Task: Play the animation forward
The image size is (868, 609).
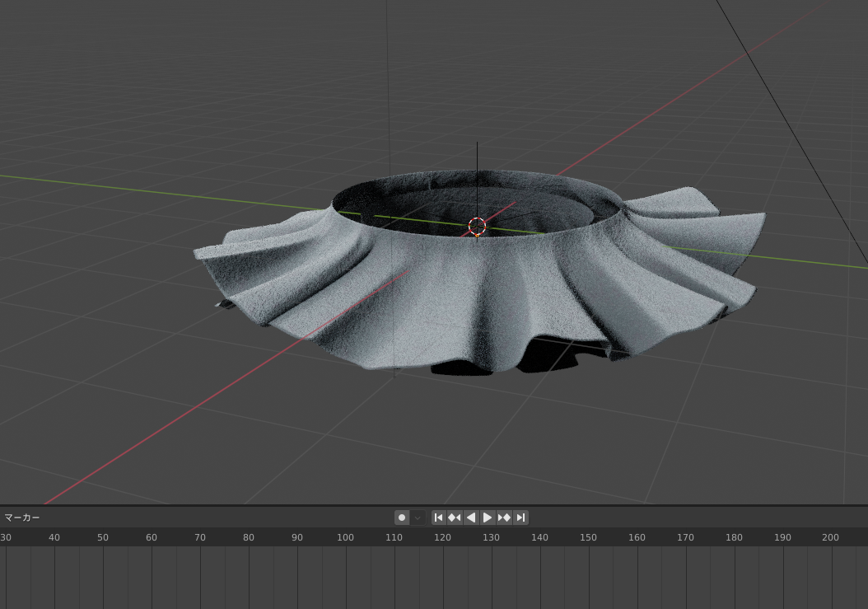Action: click(488, 518)
